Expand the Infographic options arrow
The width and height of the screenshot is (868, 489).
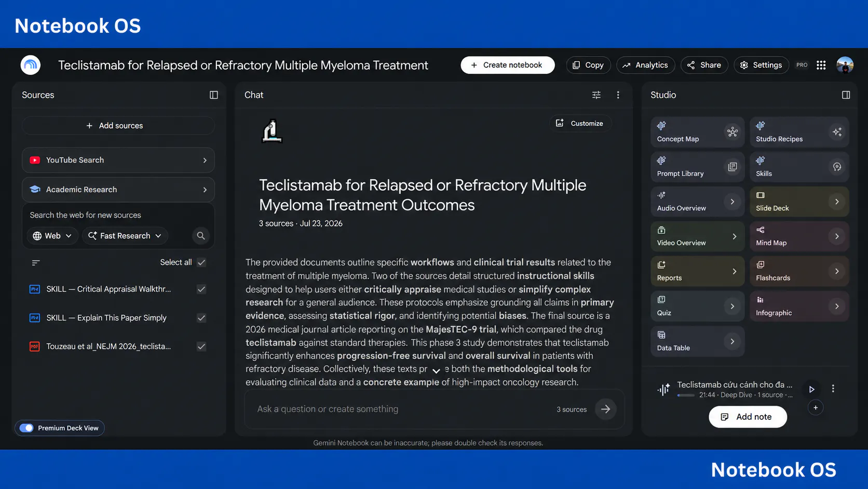[x=837, y=307]
